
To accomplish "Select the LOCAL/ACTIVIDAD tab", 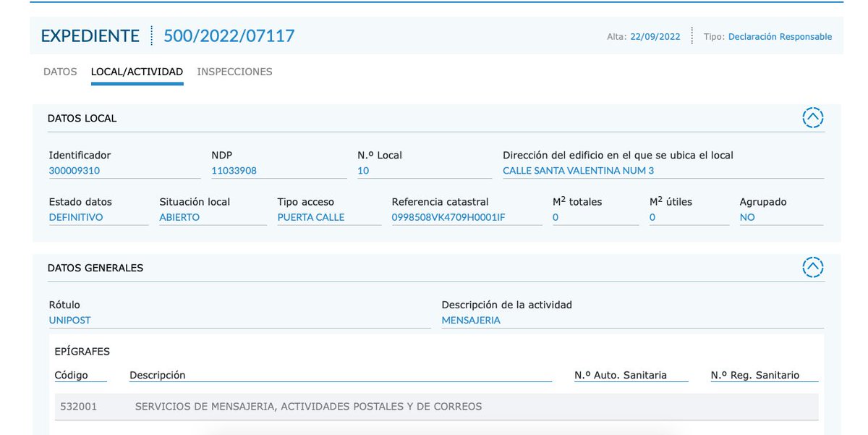I will (136, 72).
